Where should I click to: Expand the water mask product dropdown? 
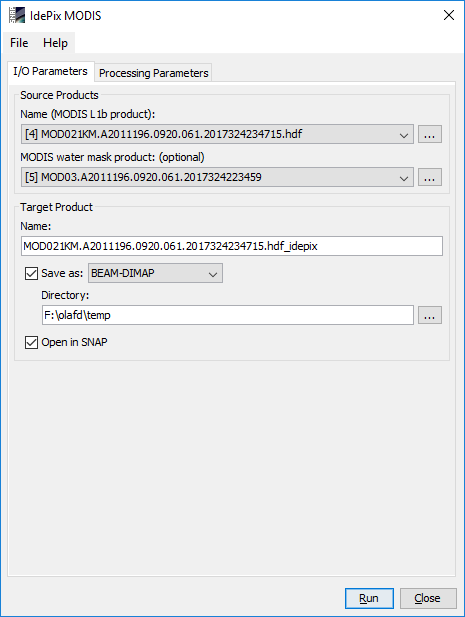[404, 177]
